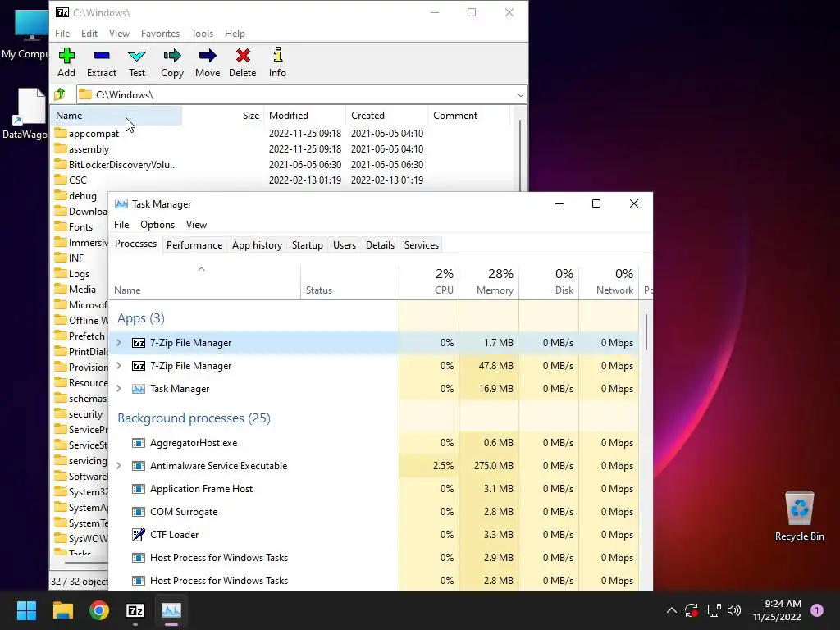Sort processes by Disk column

[549, 282]
